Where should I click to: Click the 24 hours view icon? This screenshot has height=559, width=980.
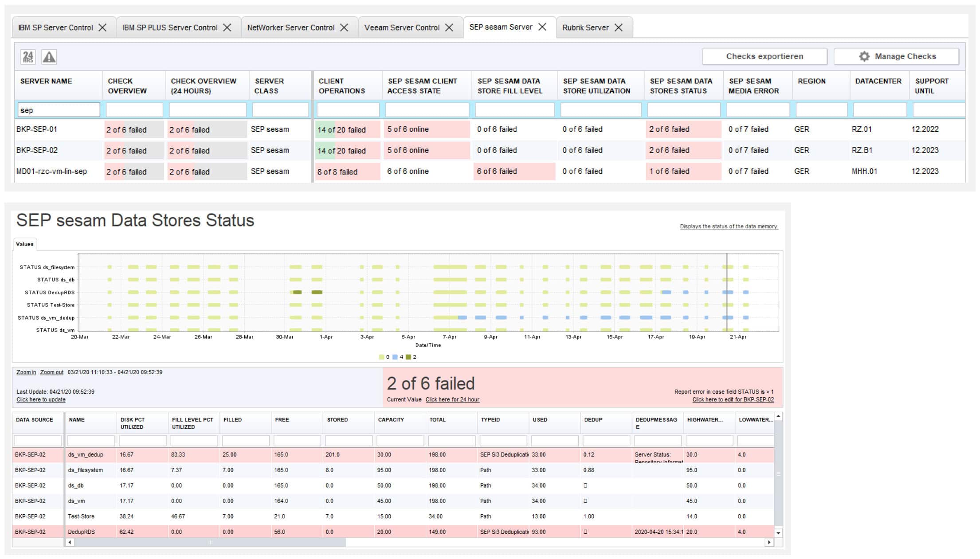[x=28, y=57]
